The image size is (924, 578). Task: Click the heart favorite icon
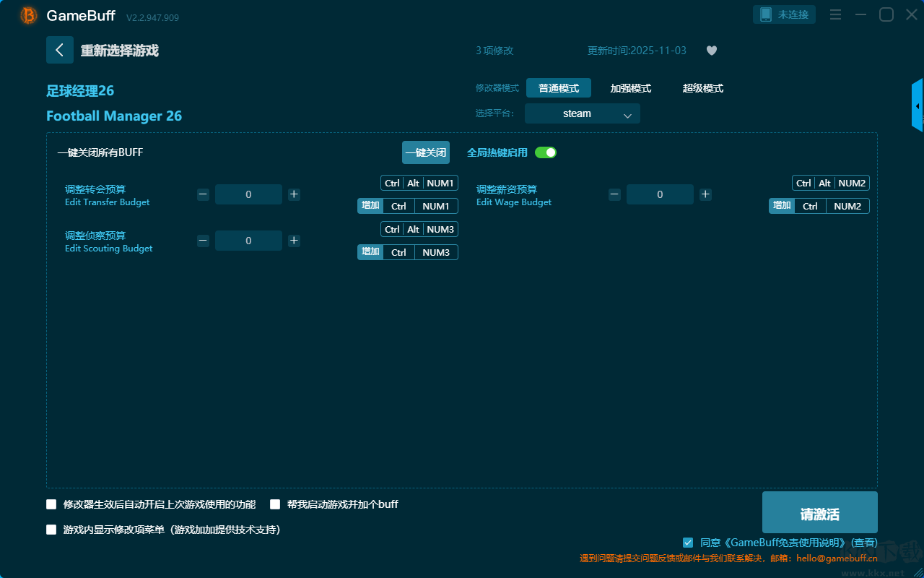tap(711, 51)
